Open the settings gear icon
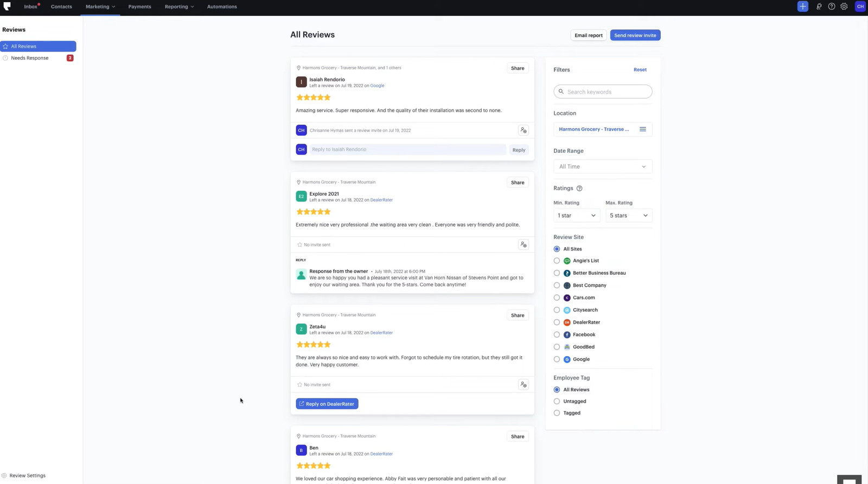 844,7
